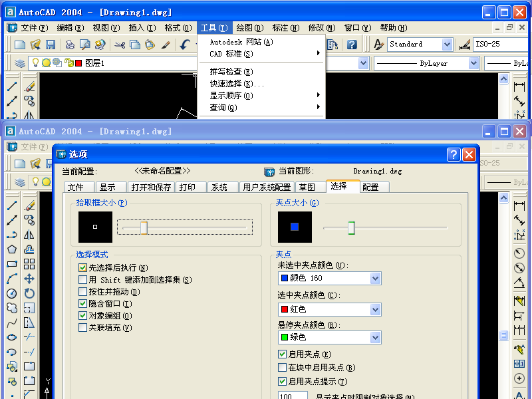Expand CAD 标准 submenu

coord(261,54)
